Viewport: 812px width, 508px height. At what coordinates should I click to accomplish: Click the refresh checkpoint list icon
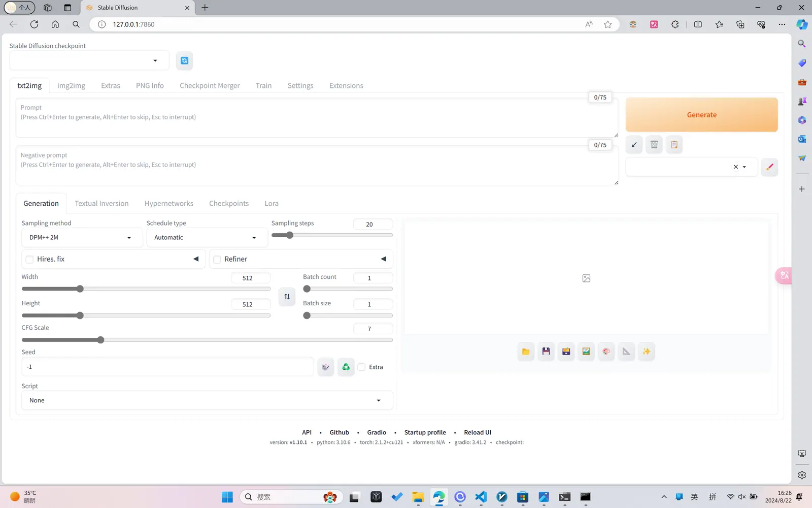coord(184,60)
